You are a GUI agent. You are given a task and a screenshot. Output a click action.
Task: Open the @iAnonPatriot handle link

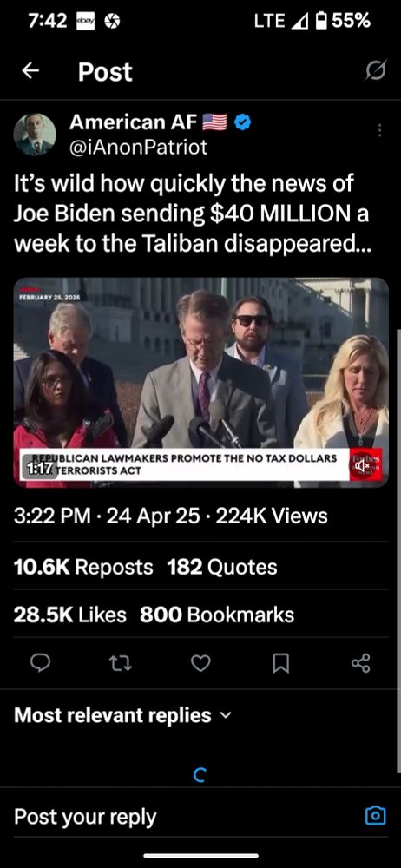139,147
